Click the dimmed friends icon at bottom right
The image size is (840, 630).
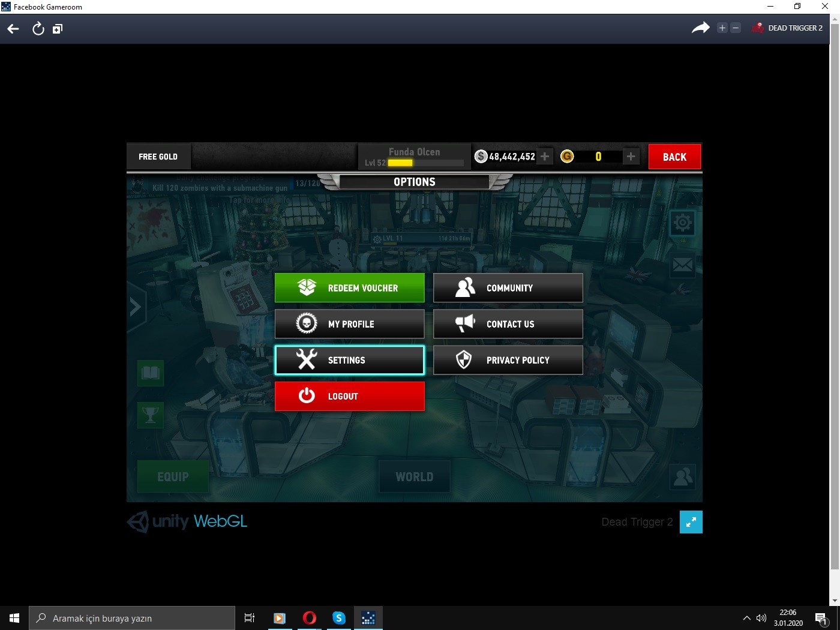[683, 477]
